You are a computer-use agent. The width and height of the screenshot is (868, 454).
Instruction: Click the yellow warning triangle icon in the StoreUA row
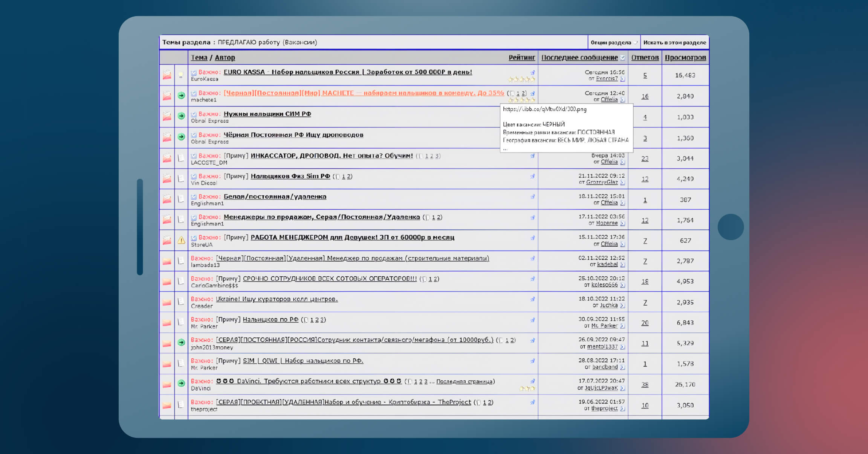click(x=181, y=240)
